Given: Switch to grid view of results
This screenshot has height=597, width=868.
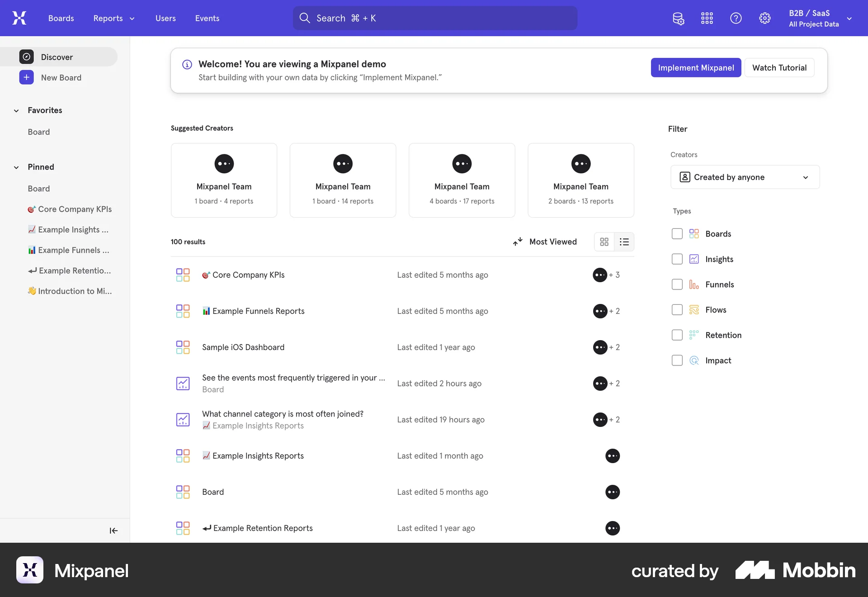Looking at the screenshot, I should coord(604,242).
